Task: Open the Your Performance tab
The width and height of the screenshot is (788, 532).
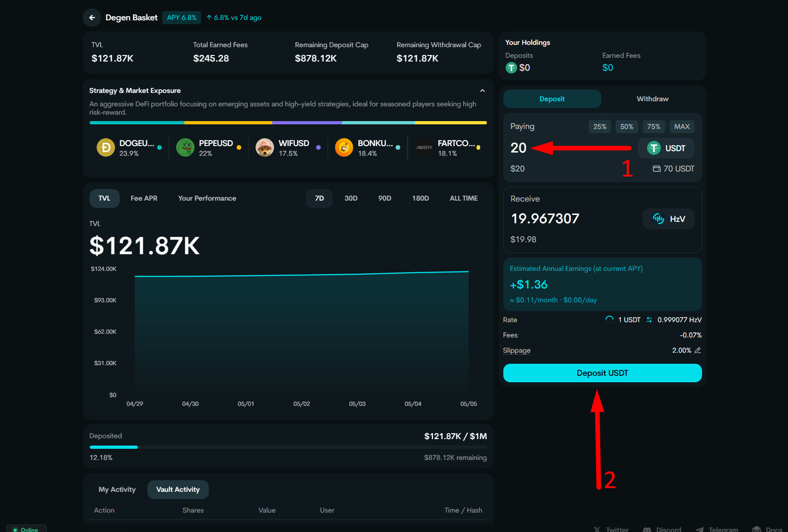Action: [207, 198]
